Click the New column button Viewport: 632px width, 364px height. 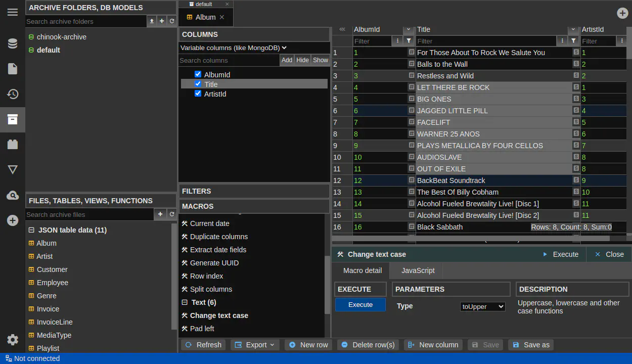pyautogui.click(x=433, y=345)
